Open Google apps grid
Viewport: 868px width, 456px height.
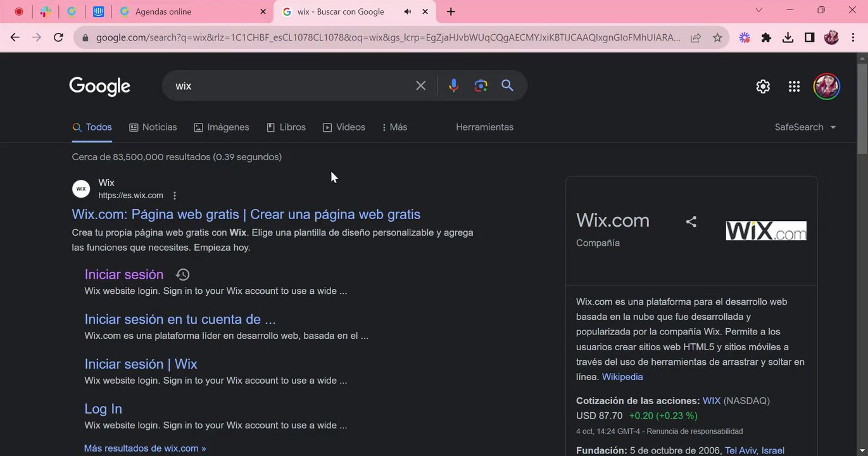coord(794,87)
